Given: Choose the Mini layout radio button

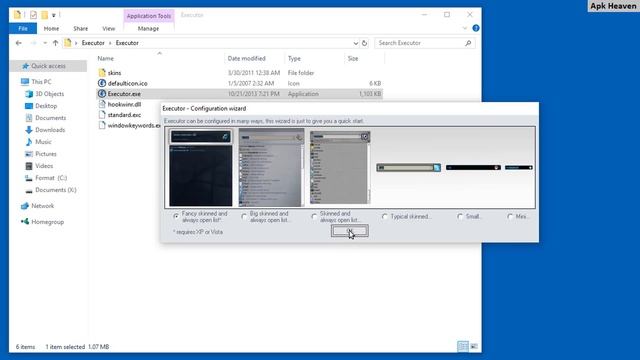Looking at the screenshot, I should point(510,216).
